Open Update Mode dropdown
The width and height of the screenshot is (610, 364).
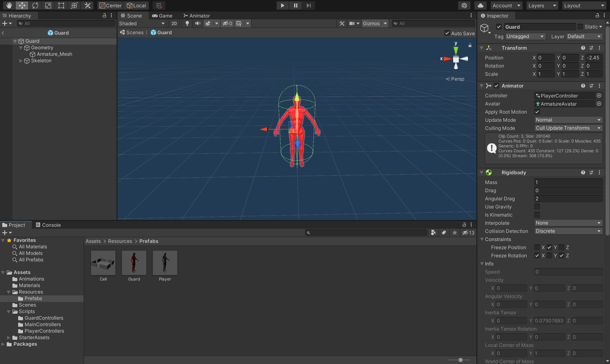point(568,120)
